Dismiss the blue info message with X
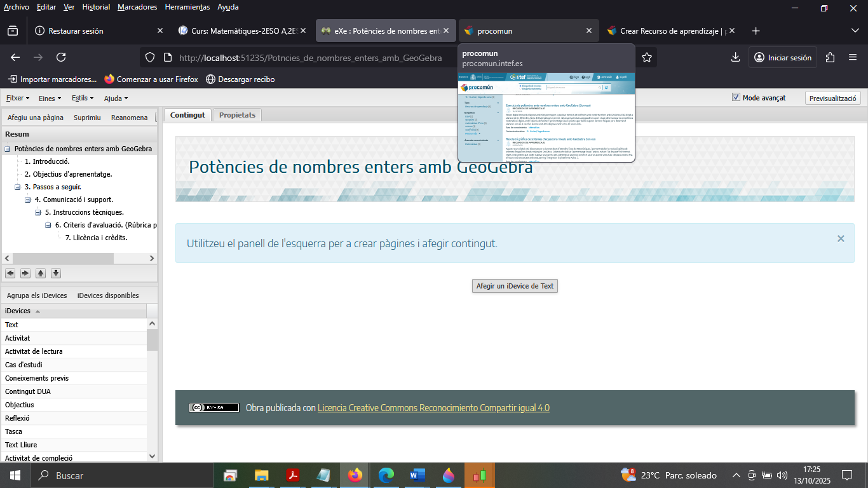This screenshot has width=868, height=488. tap(841, 239)
